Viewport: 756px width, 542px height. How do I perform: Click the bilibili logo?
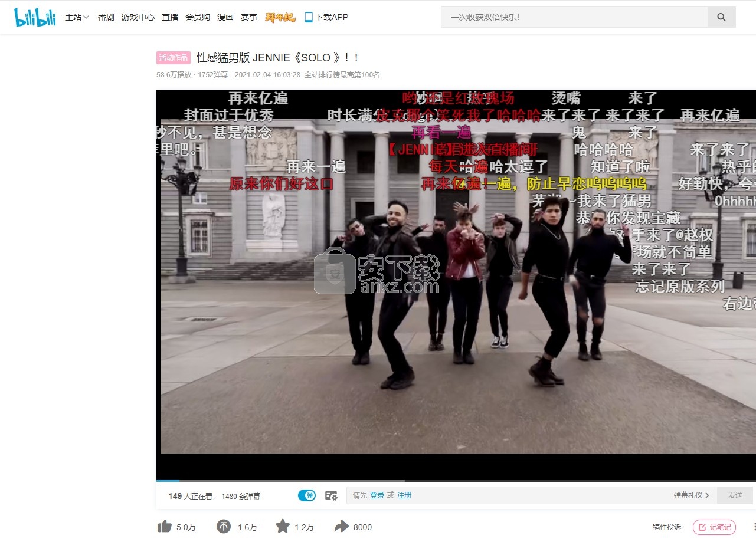35,17
